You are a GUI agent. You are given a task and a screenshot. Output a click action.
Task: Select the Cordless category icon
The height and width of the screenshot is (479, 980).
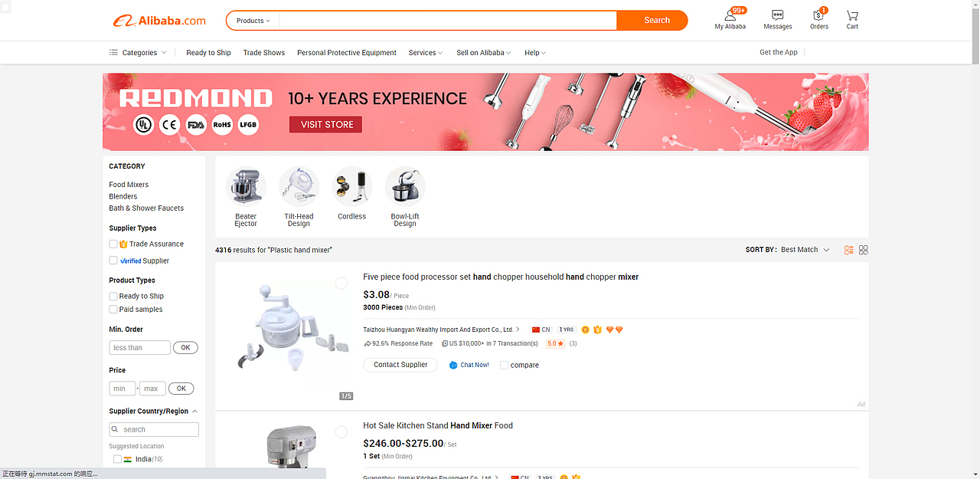pos(352,187)
